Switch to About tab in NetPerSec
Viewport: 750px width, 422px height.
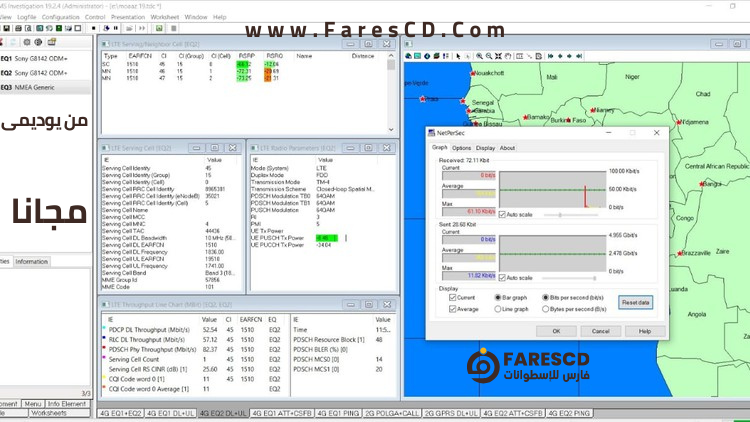[x=507, y=148]
